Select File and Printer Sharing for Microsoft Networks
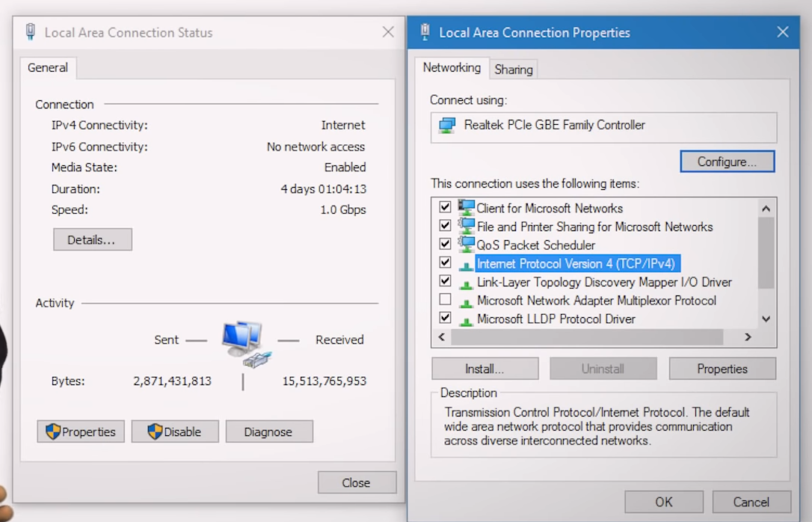Image resolution: width=812 pixels, height=522 pixels. click(x=594, y=227)
